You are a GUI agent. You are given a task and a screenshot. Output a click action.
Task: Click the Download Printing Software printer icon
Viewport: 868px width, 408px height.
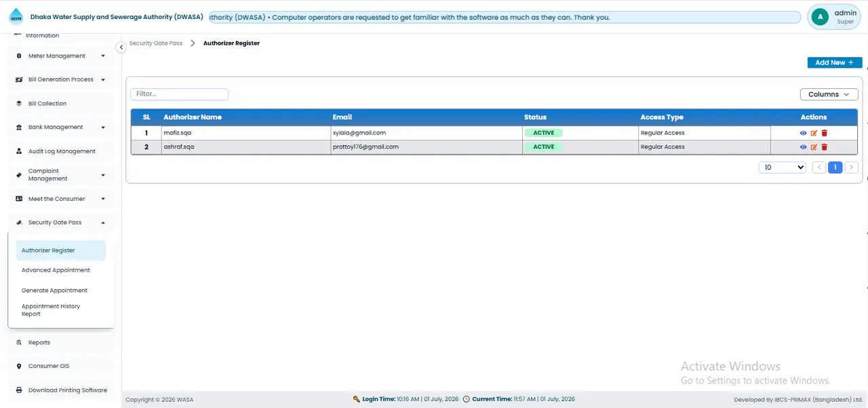19,390
